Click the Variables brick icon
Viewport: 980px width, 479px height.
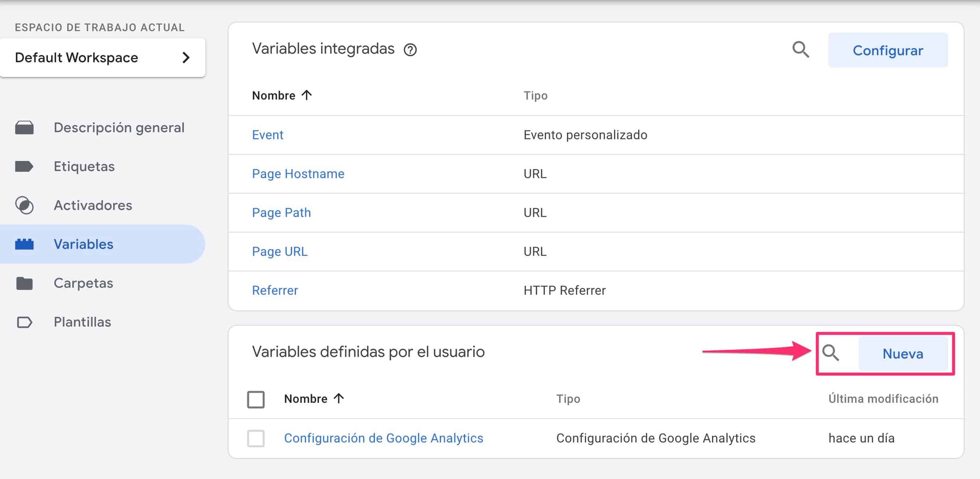click(x=24, y=244)
